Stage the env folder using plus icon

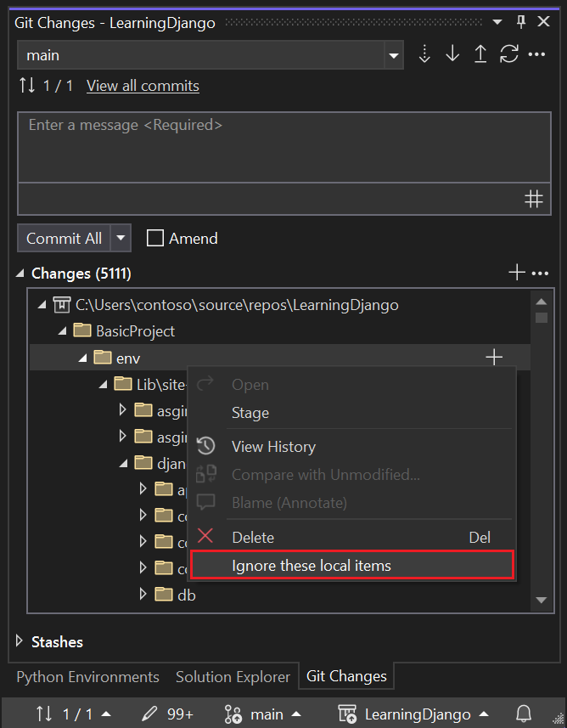[494, 357]
